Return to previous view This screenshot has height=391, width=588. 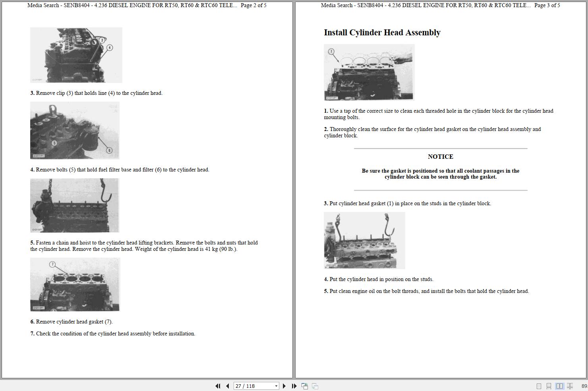(x=304, y=386)
